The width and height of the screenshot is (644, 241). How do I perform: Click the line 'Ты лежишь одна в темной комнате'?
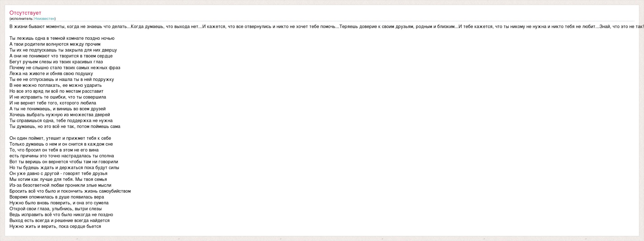[62, 38]
